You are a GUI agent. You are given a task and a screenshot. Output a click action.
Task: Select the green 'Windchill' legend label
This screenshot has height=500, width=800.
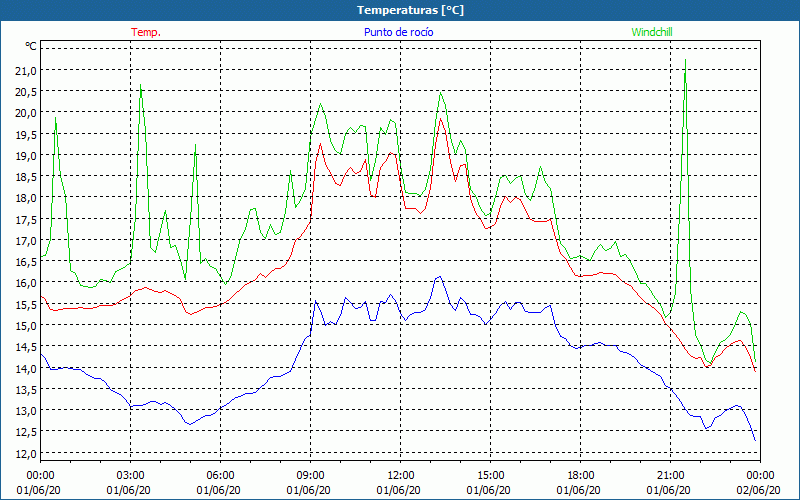(652, 32)
